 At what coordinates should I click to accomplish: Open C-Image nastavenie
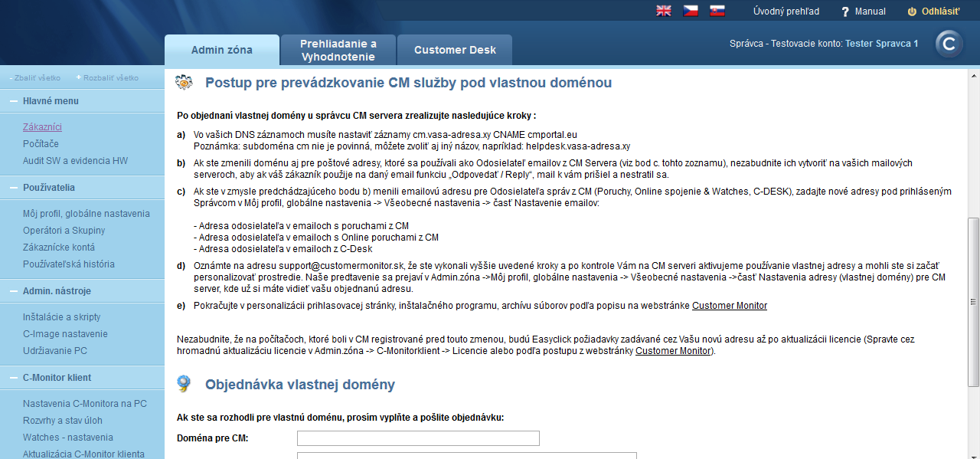point(65,334)
